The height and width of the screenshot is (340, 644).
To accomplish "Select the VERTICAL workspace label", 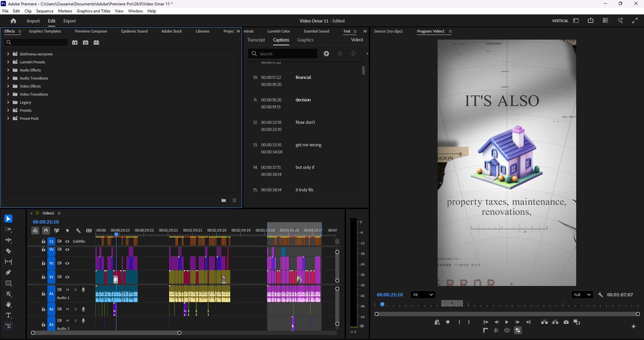I will [560, 20].
